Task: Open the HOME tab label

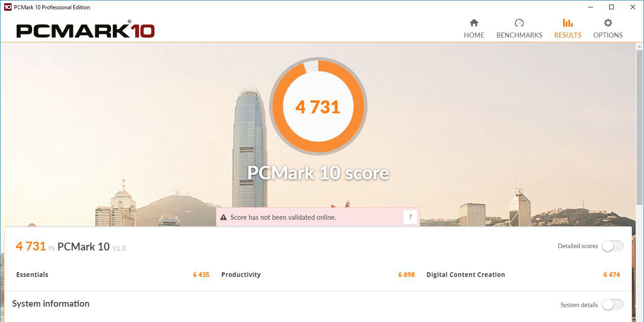Action: coord(474,35)
